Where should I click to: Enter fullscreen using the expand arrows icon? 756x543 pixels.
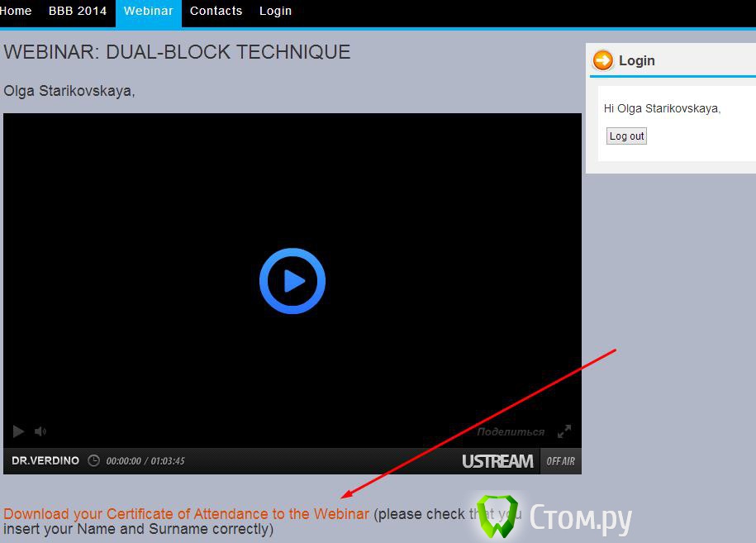coord(564,431)
